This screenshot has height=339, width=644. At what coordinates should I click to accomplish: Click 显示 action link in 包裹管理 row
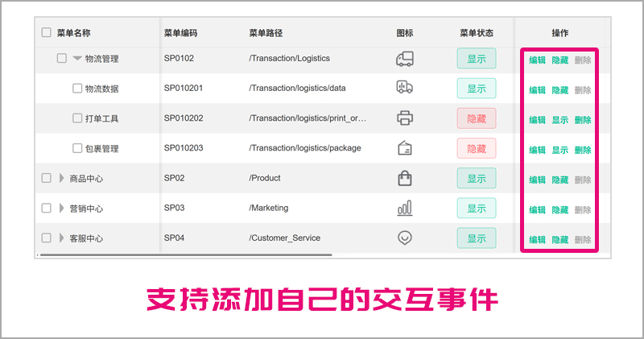point(559,150)
